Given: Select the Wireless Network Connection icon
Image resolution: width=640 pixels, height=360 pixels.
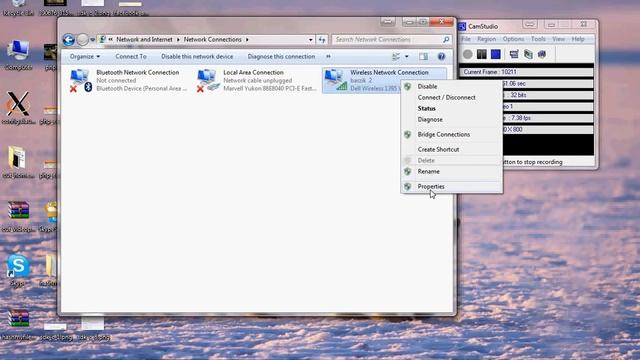Looking at the screenshot, I should (x=336, y=80).
